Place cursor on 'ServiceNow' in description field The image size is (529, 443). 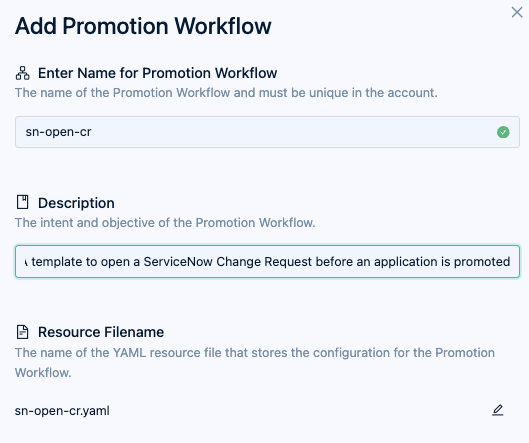[x=178, y=261]
